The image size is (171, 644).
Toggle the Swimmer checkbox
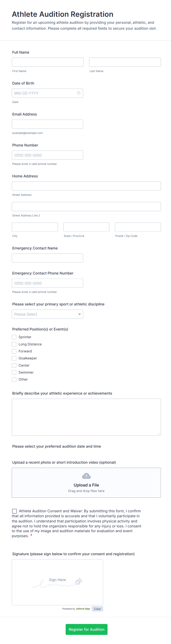click(14, 372)
